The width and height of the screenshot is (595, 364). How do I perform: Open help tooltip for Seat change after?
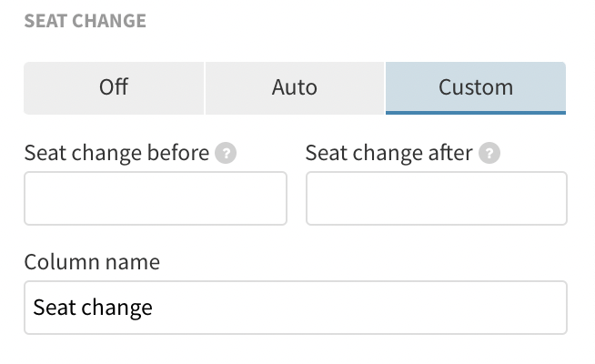click(490, 154)
